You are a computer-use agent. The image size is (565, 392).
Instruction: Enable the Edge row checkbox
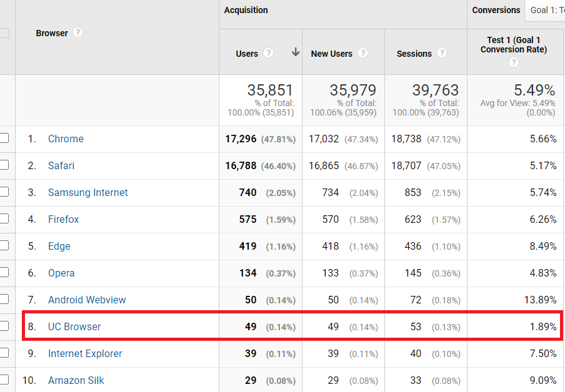pos(4,245)
